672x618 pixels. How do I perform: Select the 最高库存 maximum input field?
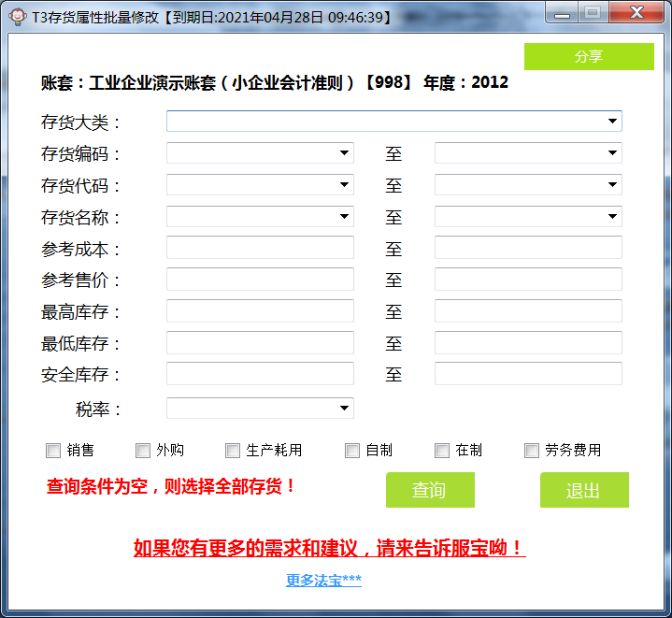click(x=528, y=310)
